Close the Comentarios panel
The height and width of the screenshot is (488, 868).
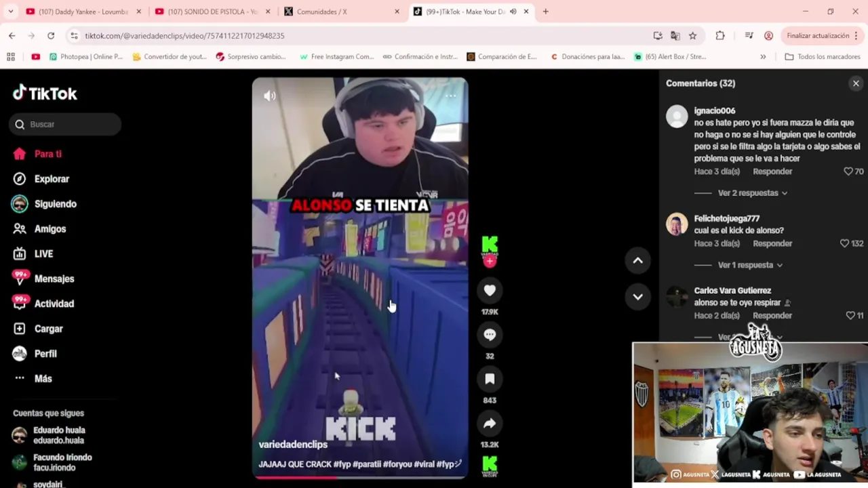point(856,83)
